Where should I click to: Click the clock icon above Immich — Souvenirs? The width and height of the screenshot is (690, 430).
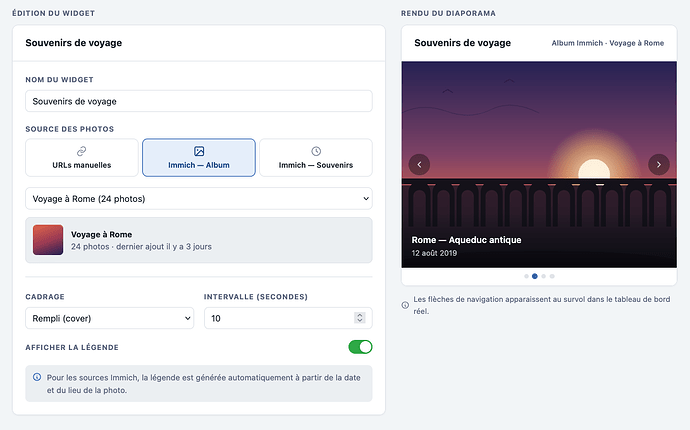316,151
